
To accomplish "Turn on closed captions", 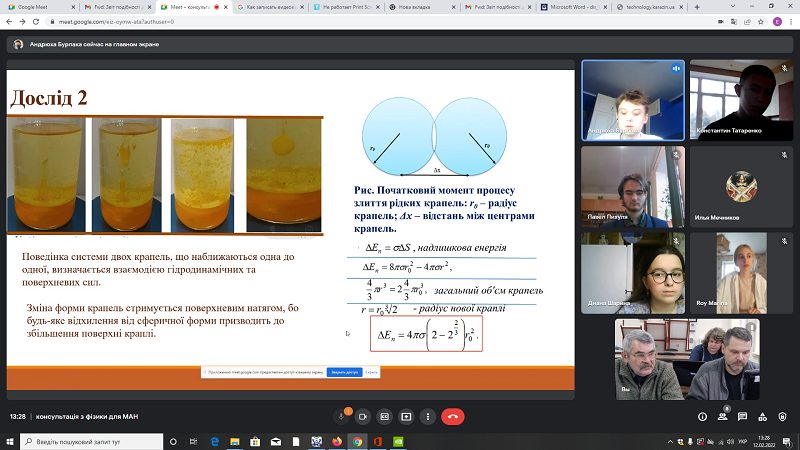I will 384,416.
